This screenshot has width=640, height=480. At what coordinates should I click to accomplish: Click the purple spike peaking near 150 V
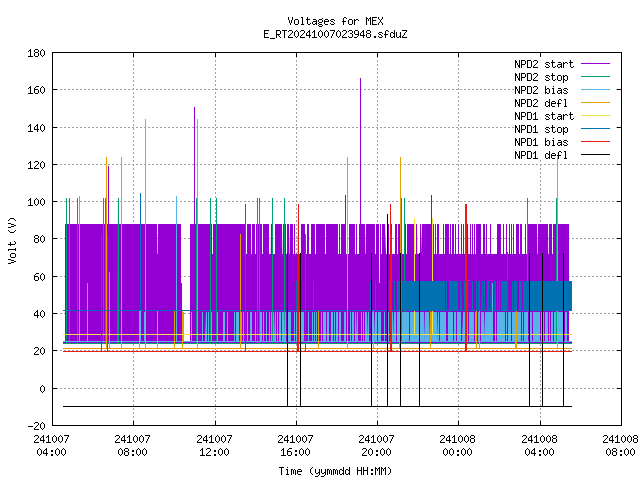(195, 165)
